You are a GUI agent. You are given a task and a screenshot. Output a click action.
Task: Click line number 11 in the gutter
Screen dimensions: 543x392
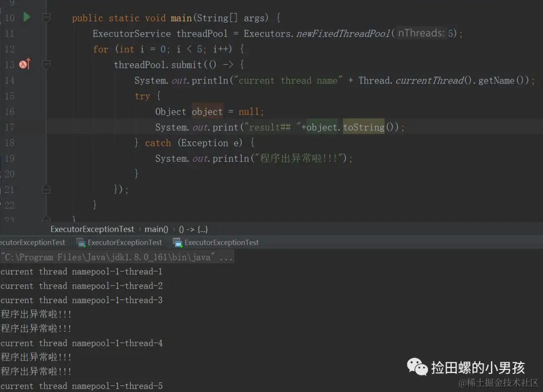(x=10, y=34)
